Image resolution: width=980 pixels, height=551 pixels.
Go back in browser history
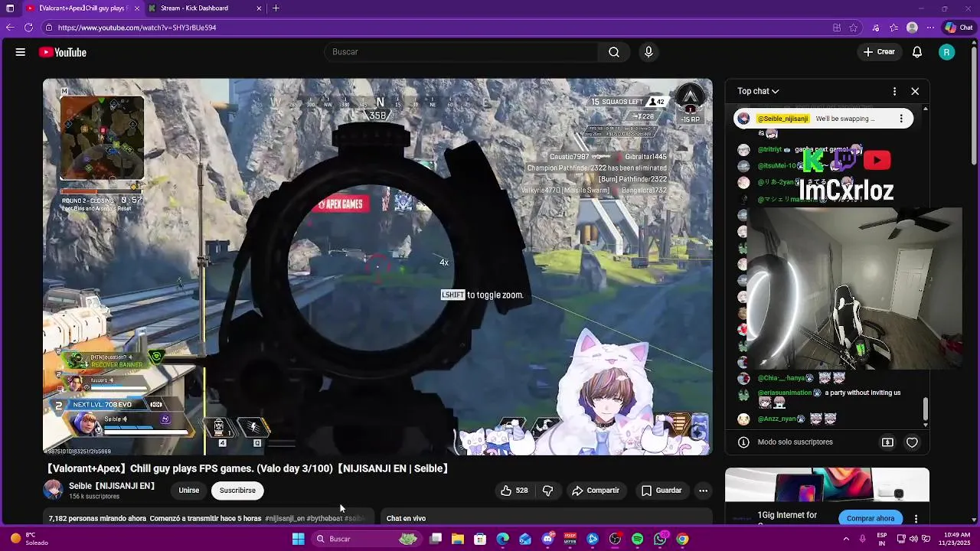pyautogui.click(x=10, y=28)
